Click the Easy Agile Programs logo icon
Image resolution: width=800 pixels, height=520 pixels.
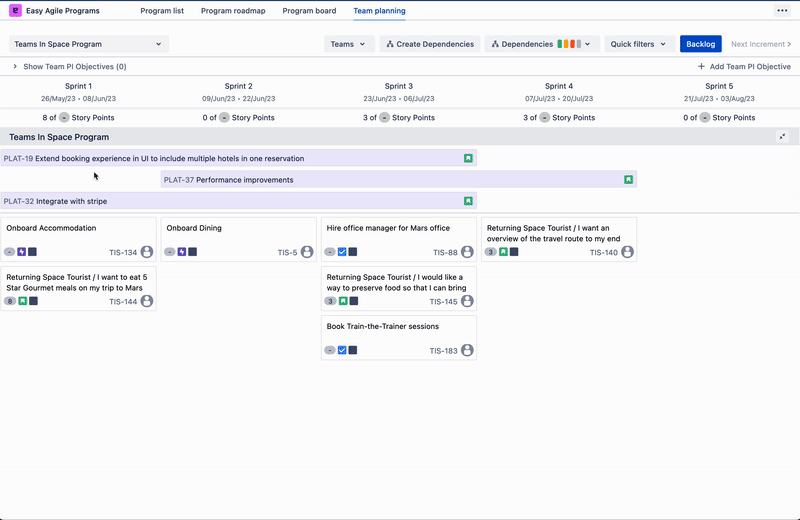point(15,10)
